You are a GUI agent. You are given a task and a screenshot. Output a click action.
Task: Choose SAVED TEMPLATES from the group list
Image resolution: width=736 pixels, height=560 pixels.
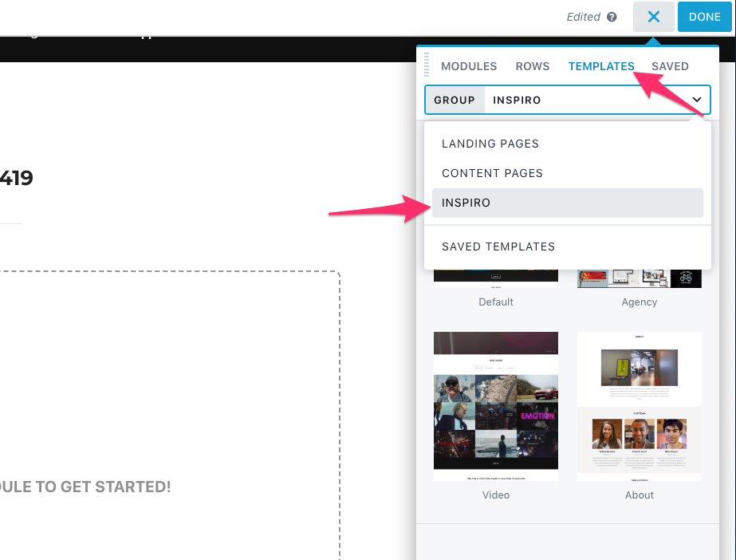point(568,246)
